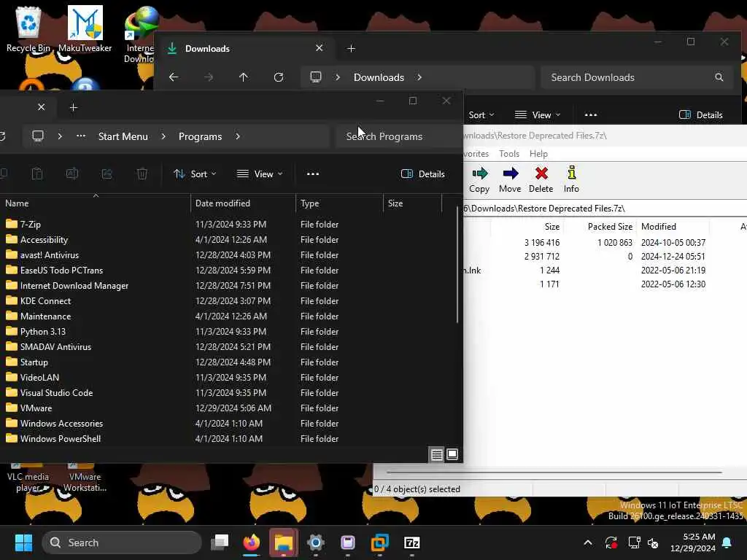Image resolution: width=747 pixels, height=560 pixels.
Task: Go up one level in Downloads window
Action: point(244,77)
